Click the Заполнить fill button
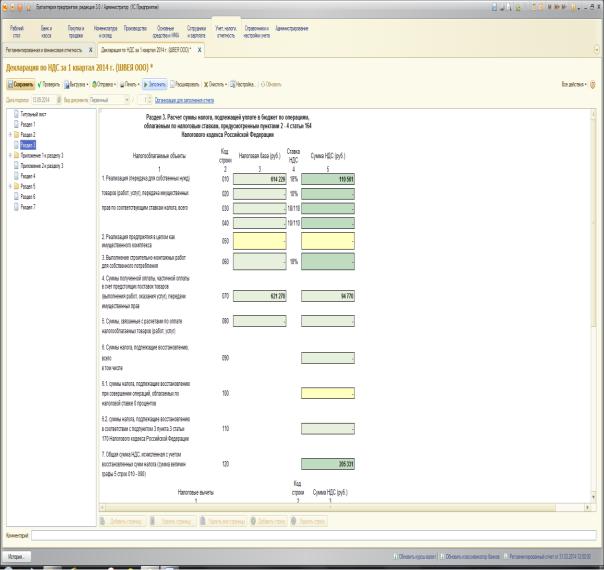 (155, 84)
